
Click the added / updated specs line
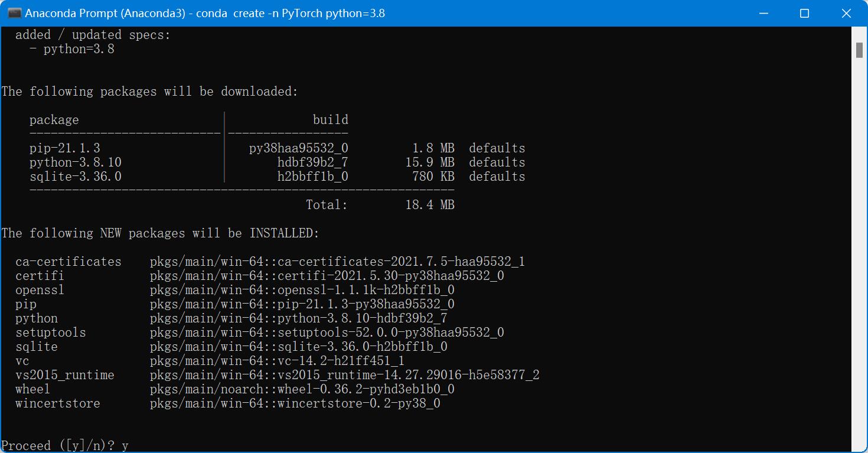click(94, 34)
